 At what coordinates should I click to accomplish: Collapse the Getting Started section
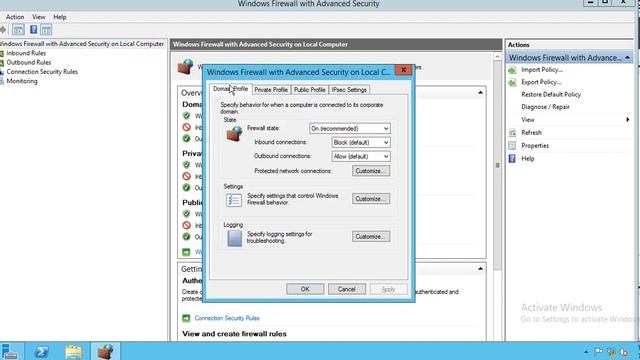480,269
